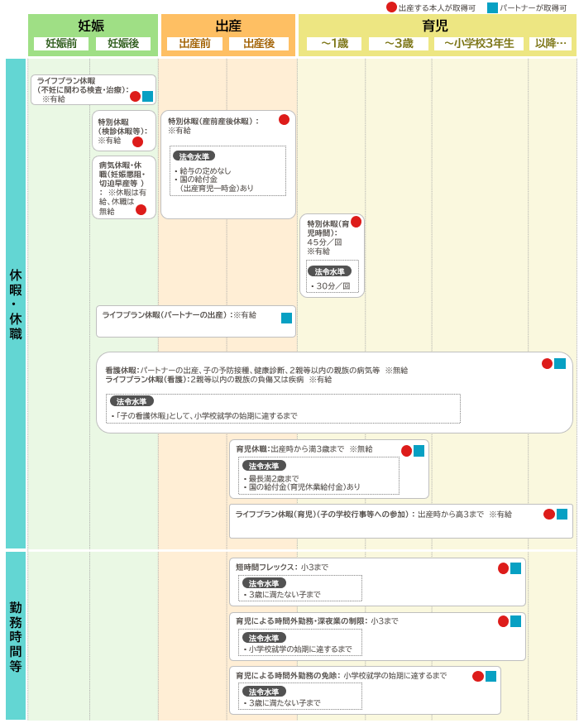Select the ～小学校3年生 sub-header
This screenshot has width=579, height=728.
click(x=479, y=44)
